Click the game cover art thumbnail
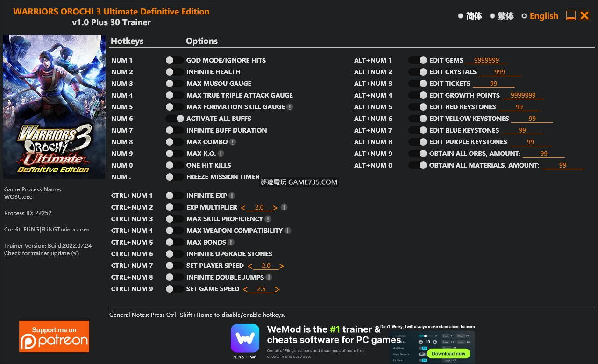The width and height of the screenshot is (598, 364). tap(54, 106)
